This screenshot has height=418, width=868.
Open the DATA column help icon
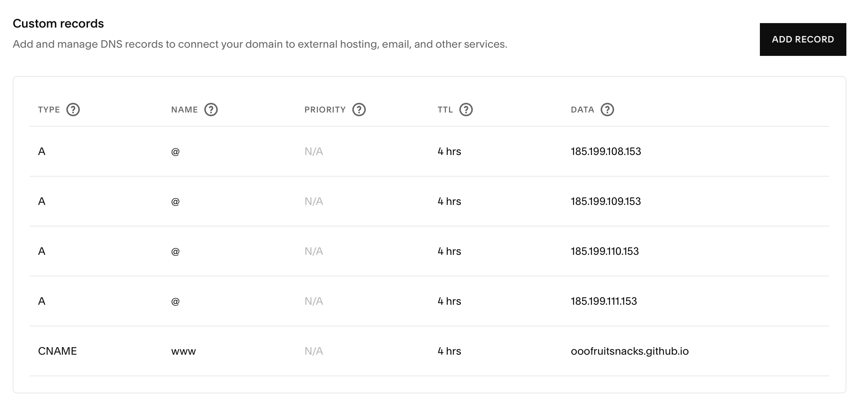tap(607, 110)
